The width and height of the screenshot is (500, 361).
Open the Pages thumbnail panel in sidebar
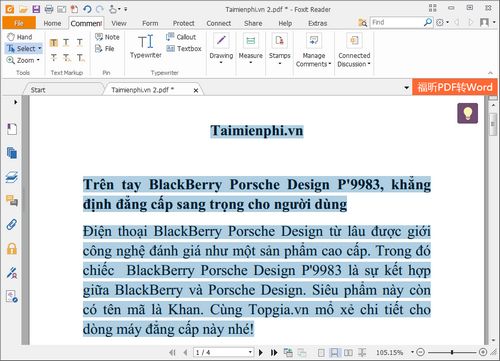pos(12,153)
